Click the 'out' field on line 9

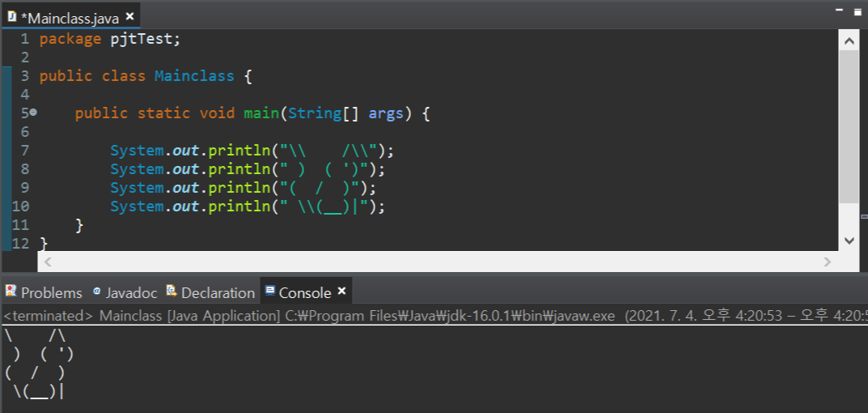(x=186, y=188)
